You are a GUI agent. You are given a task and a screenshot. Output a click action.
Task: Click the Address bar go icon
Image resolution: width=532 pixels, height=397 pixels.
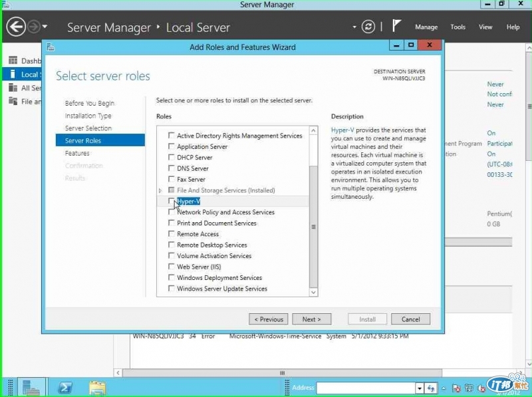(431, 388)
